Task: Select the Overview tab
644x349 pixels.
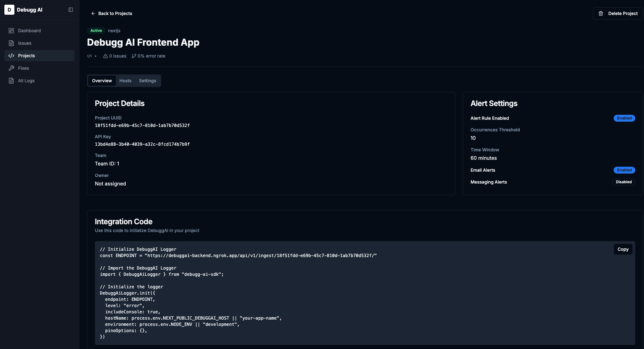Action: 102,81
